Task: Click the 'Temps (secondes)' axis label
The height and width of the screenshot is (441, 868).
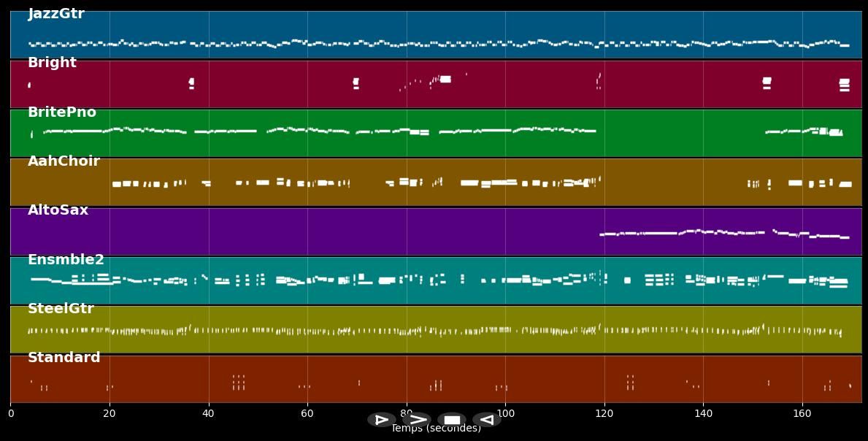Action: (436, 429)
